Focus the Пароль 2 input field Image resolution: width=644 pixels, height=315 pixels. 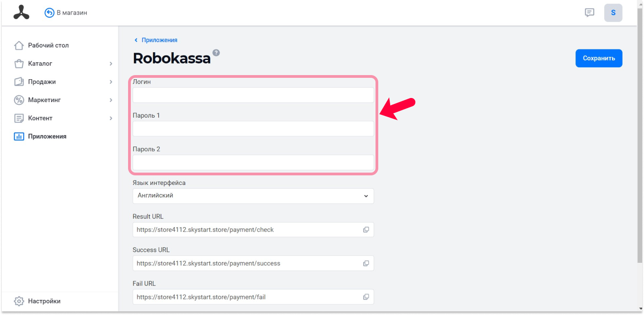point(253,163)
